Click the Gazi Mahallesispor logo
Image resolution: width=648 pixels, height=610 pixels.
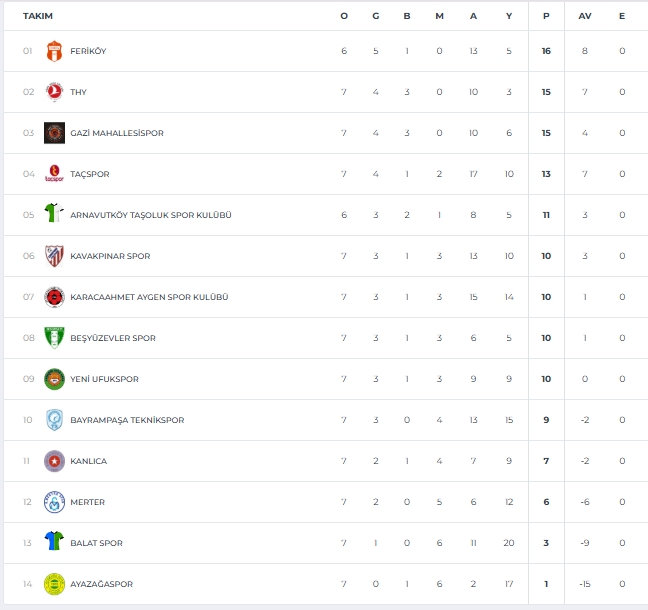click(x=54, y=133)
